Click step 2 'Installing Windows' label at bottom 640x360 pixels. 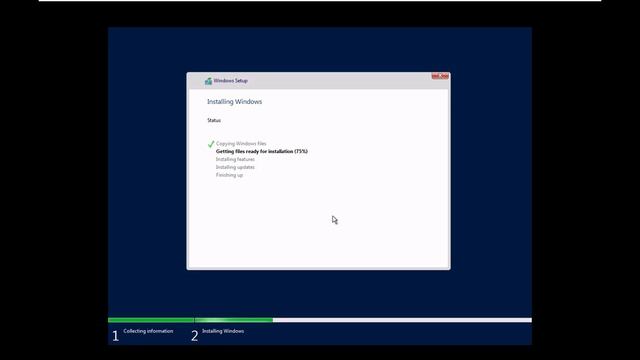223,331
